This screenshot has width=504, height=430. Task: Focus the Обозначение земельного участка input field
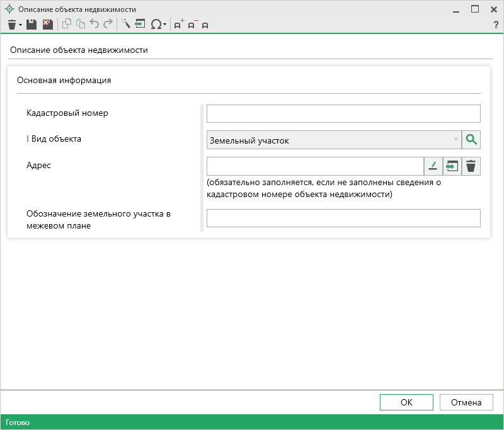(x=343, y=218)
